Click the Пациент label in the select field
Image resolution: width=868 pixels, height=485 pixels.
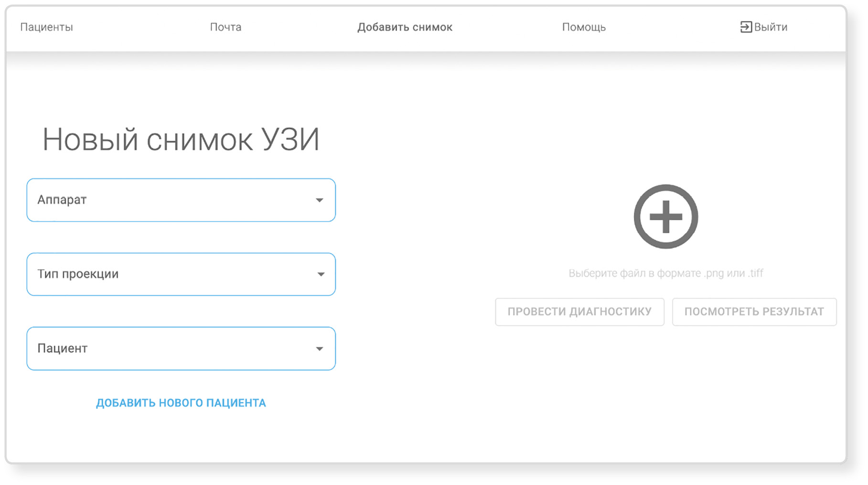click(x=63, y=348)
